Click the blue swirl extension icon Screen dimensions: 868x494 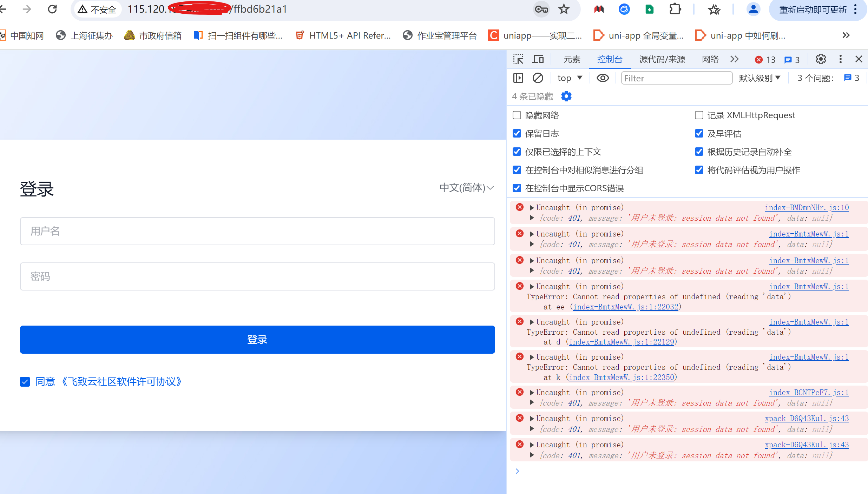click(x=624, y=9)
